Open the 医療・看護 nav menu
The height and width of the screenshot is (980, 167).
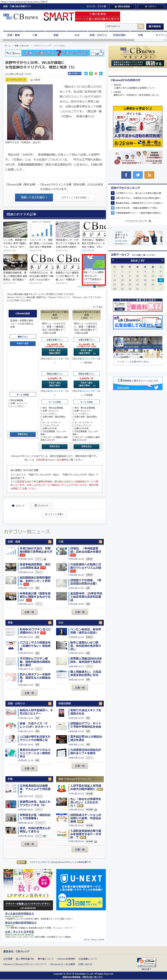tap(13, 35)
